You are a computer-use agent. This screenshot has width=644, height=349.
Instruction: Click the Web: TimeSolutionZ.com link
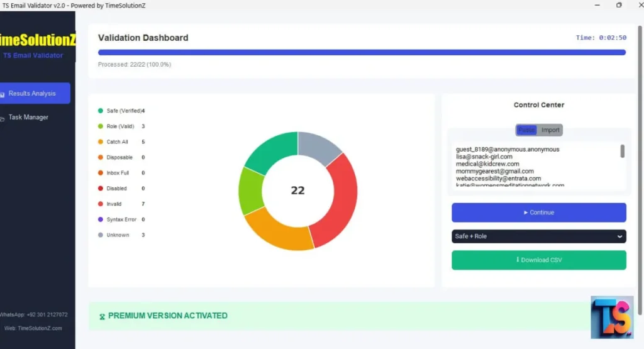(33, 328)
